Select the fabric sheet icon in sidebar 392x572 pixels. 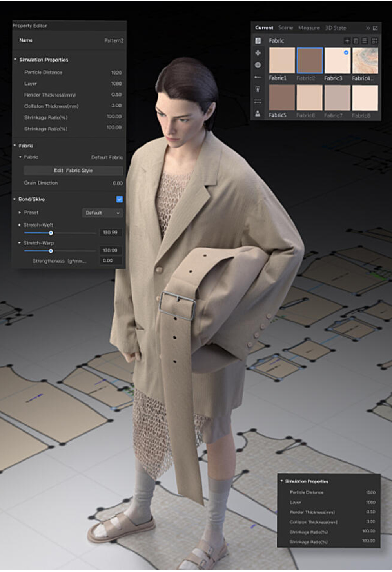coord(258,41)
